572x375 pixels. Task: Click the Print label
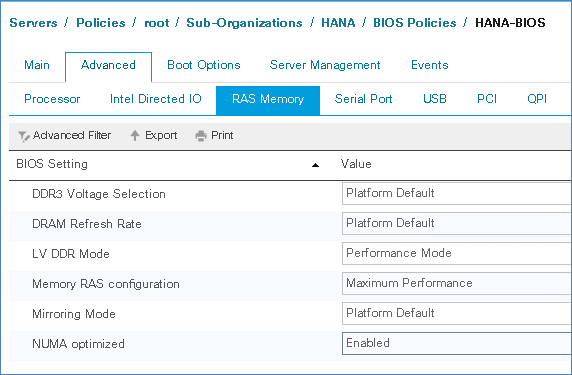pyautogui.click(x=222, y=135)
